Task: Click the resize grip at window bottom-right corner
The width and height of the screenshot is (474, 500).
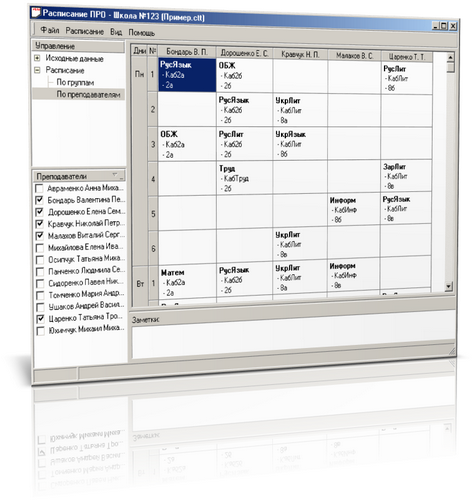Action: coord(452,351)
